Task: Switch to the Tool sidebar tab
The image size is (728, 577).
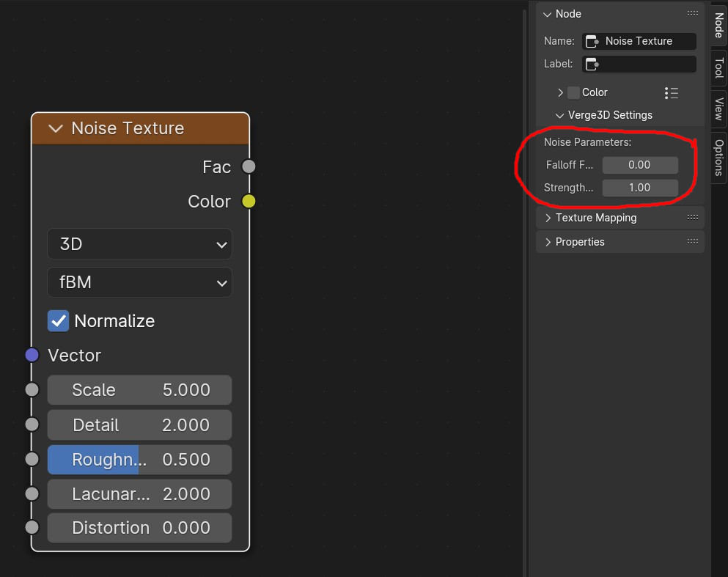Action: [x=718, y=68]
